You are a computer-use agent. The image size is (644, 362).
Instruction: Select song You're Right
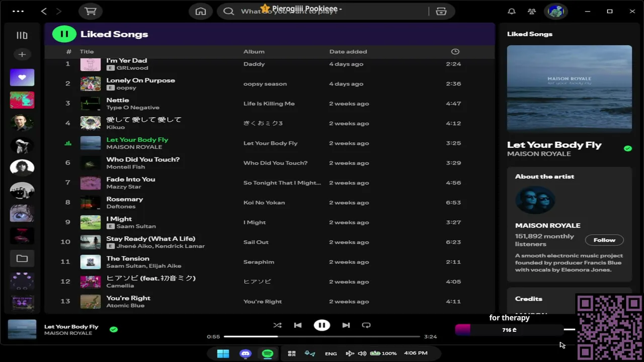pyautogui.click(x=128, y=298)
